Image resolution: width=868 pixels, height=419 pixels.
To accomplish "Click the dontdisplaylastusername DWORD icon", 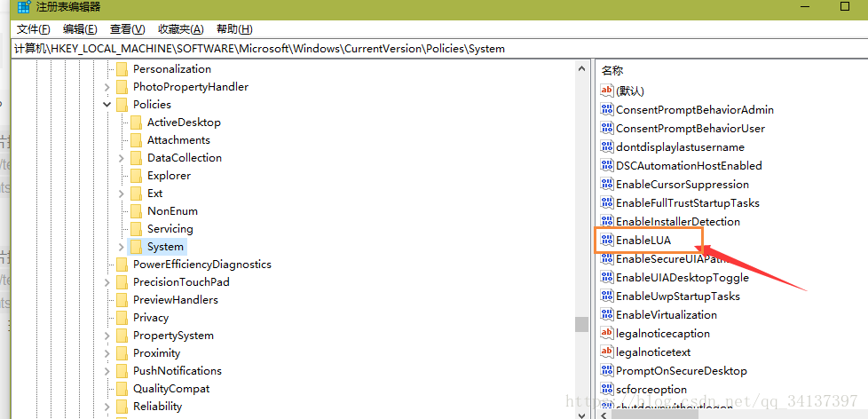I will pos(607,147).
